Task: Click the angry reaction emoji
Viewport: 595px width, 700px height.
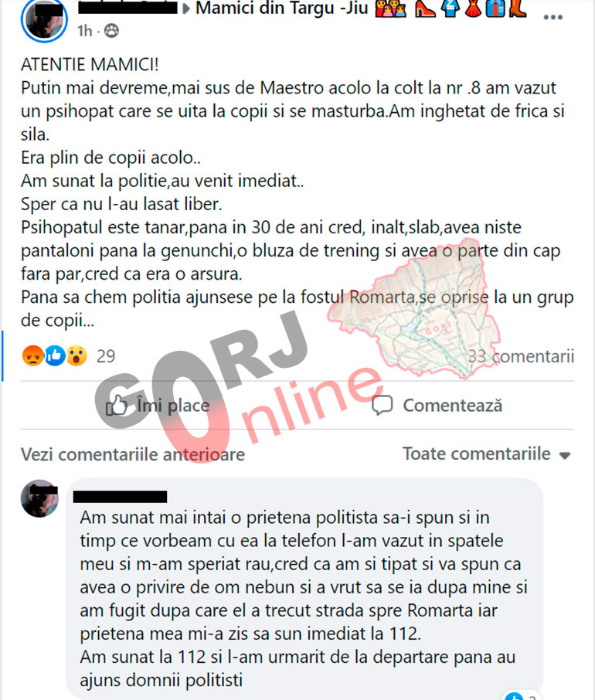Action: click(x=33, y=356)
